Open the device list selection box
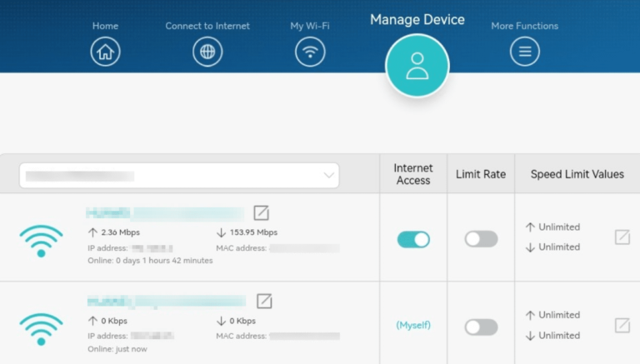This screenshot has height=364, width=640. coord(178,176)
